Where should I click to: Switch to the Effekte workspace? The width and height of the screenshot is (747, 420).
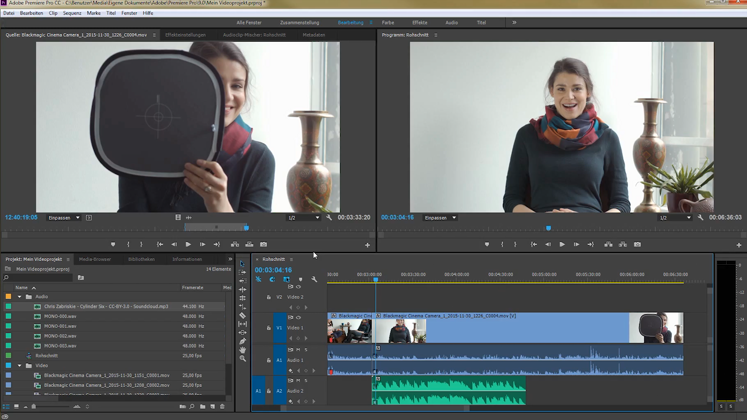(x=419, y=22)
